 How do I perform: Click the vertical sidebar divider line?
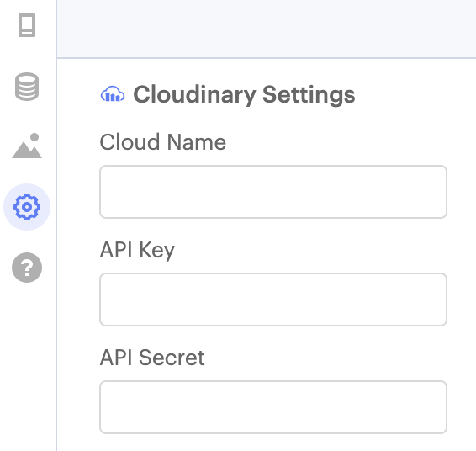point(56,225)
